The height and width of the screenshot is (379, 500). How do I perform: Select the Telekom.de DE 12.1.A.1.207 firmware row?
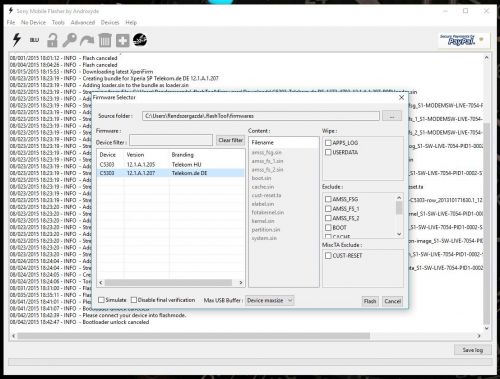pos(171,173)
